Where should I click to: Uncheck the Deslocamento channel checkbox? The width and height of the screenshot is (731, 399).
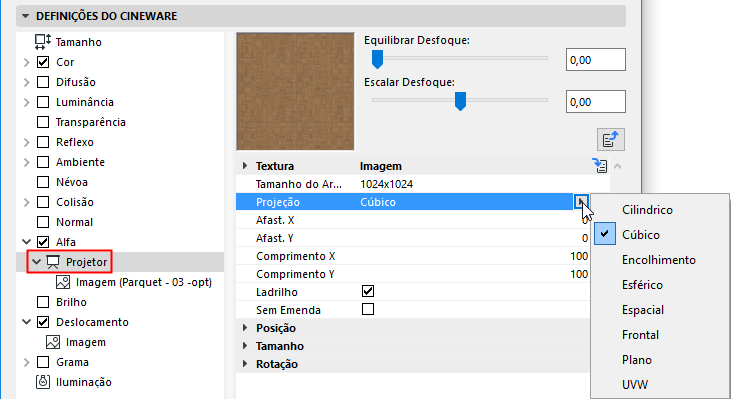click(43, 322)
